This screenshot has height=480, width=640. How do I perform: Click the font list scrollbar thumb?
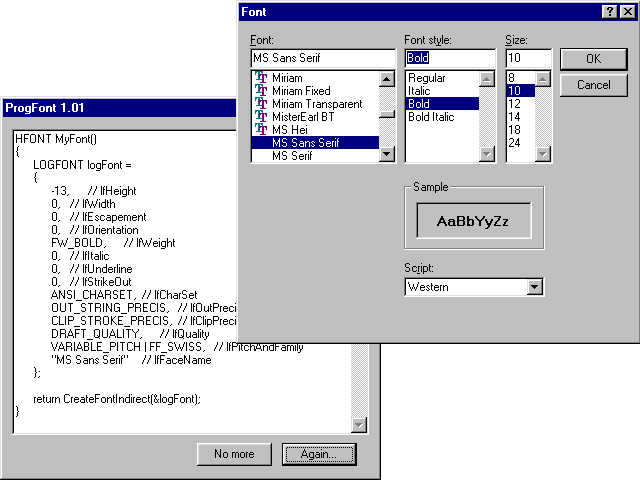(387, 114)
